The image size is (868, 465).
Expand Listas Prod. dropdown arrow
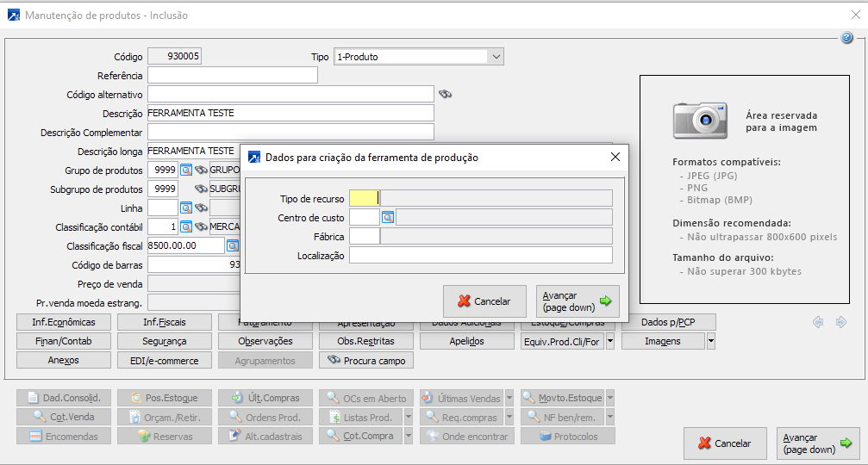coord(409,417)
